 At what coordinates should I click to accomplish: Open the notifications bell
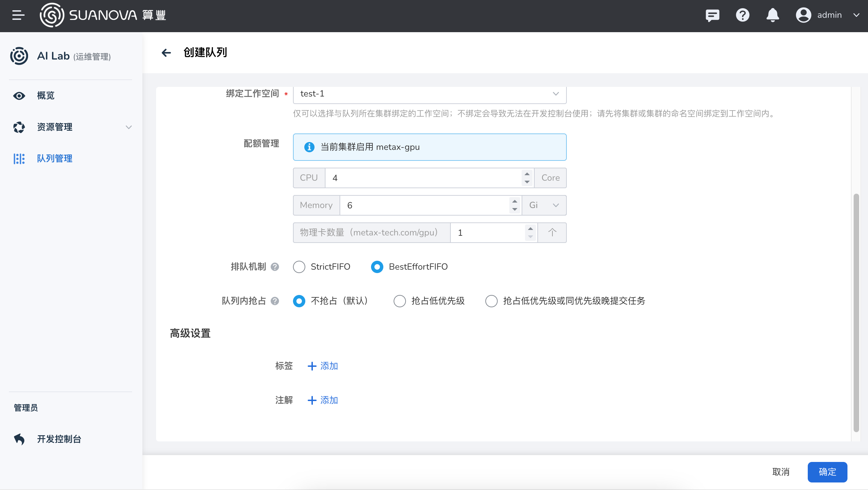(773, 15)
